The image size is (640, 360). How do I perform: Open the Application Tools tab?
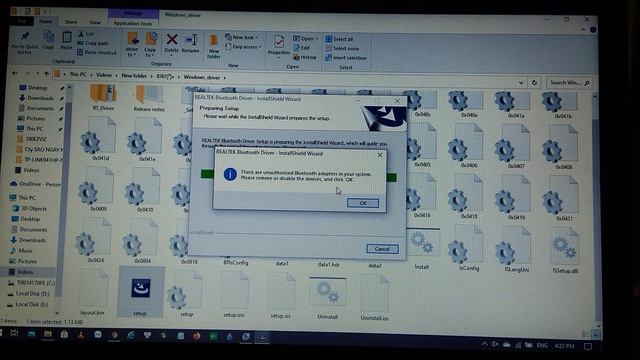pos(133,24)
